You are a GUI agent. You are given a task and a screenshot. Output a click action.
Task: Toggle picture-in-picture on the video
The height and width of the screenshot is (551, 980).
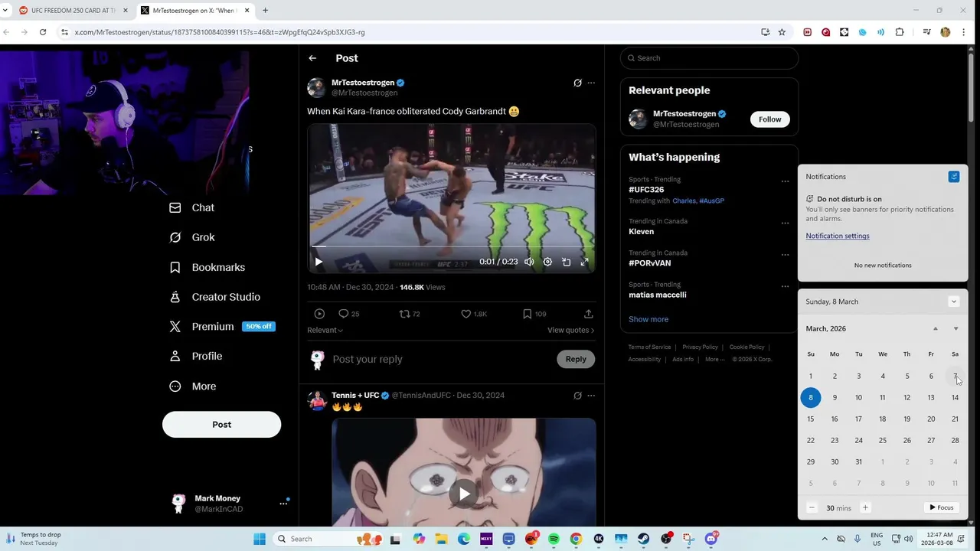click(x=566, y=262)
